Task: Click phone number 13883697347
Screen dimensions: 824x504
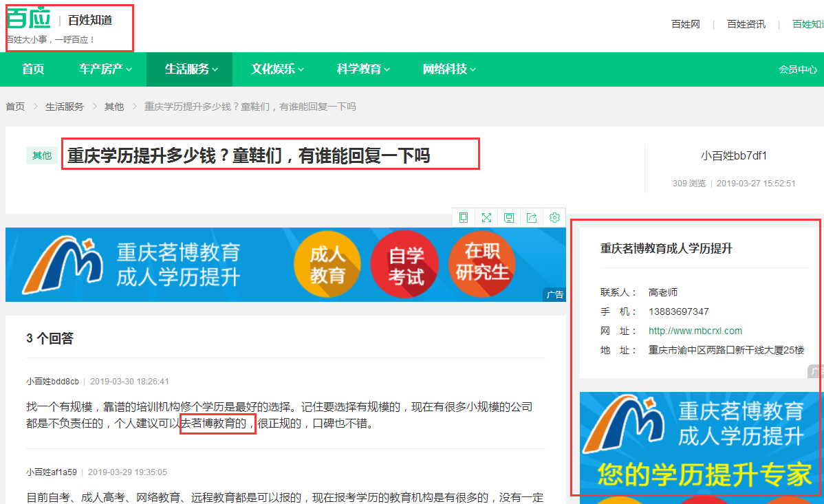Action: tap(678, 311)
